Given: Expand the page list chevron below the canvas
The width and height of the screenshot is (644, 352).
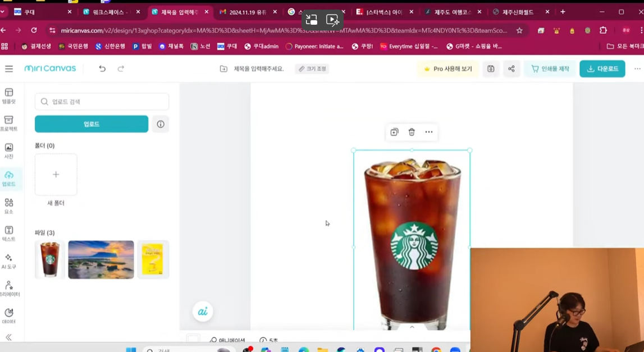Looking at the screenshot, I should [x=412, y=327].
